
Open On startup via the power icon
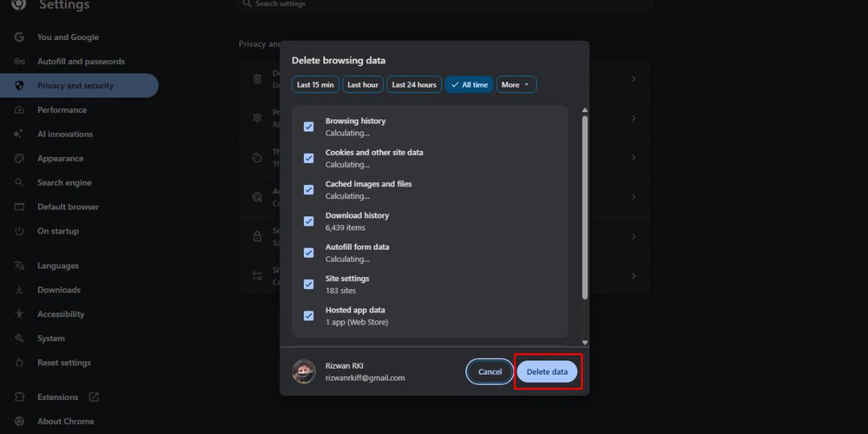(x=20, y=231)
